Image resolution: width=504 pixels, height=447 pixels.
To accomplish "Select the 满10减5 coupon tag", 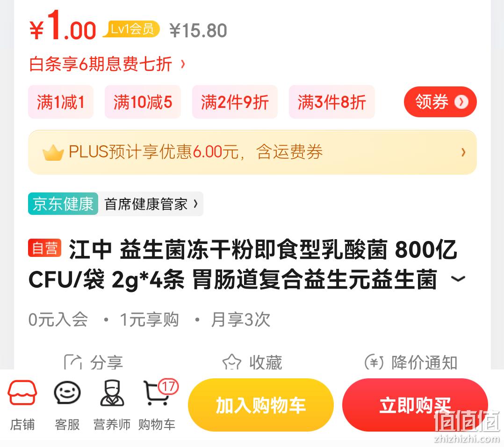I will (x=143, y=102).
